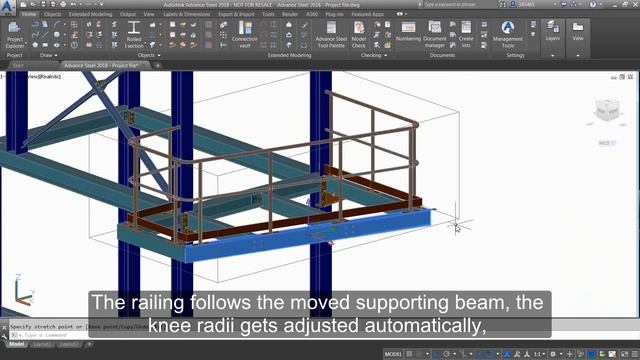Screen dimensions: 640x360
Task: Click the Help question mark icon
Action: click(x=593, y=4)
